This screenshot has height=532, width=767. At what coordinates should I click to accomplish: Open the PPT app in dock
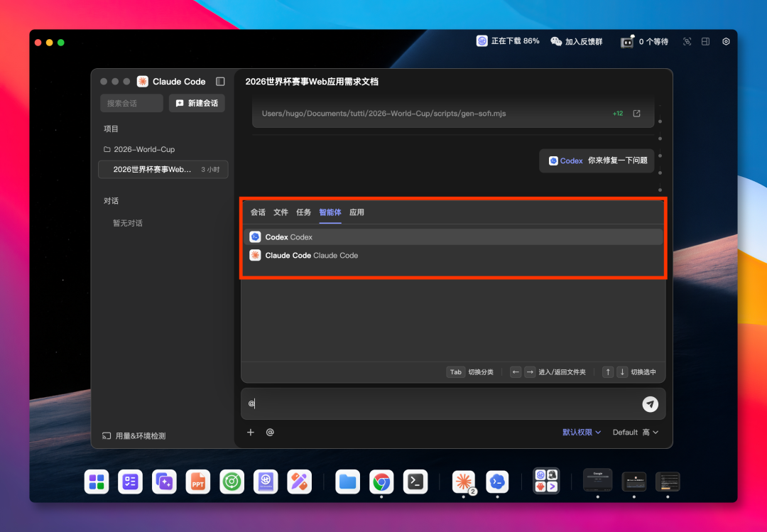pos(197,482)
